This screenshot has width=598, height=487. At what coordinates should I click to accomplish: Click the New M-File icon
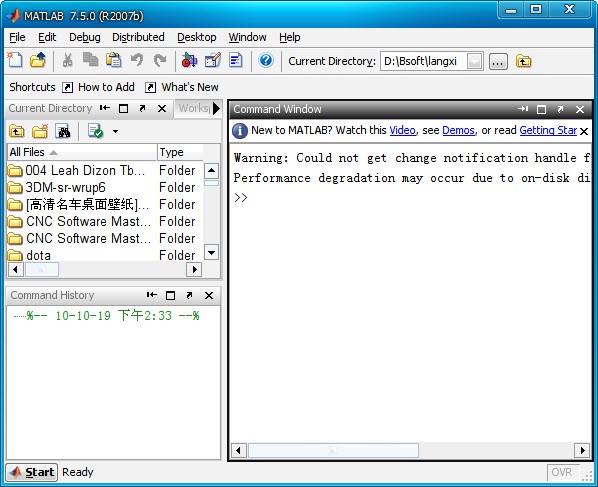15,60
